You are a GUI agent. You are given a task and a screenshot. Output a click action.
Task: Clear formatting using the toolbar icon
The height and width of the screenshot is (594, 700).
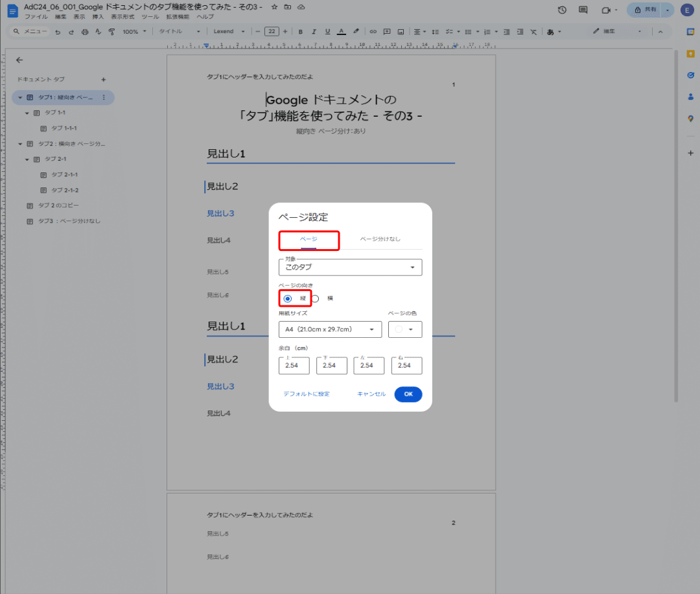click(534, 31)
